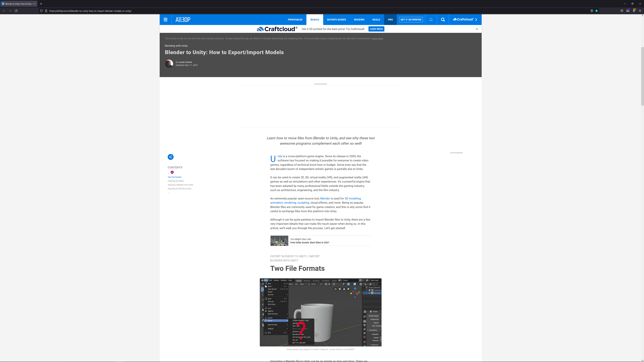Click the tracking protection shield icon
This screenshot has height=362, width=644.
coord(41,11)
